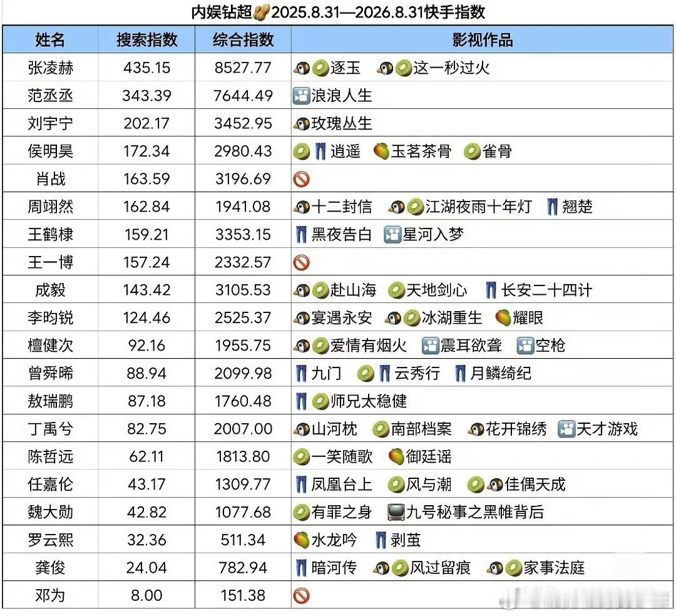Select the name 成毅
This screenshot has height=616, width=676.
coord(51,290)
